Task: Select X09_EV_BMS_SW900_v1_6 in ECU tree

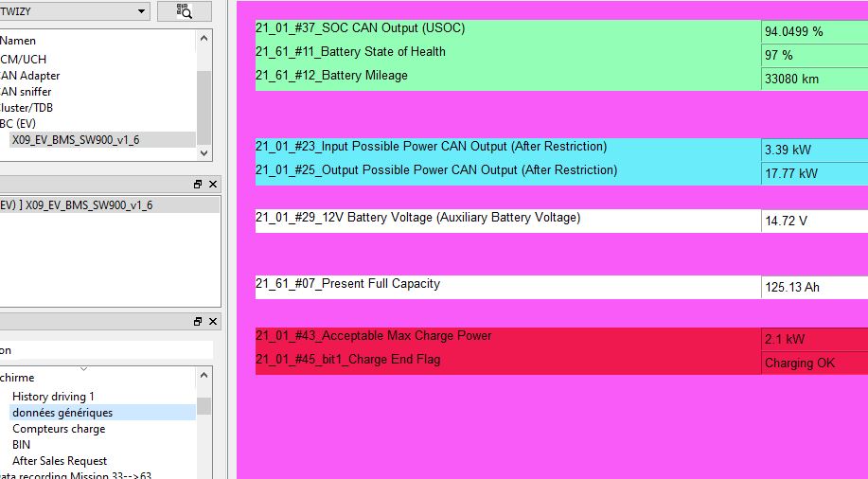Action: pos(75,139)
